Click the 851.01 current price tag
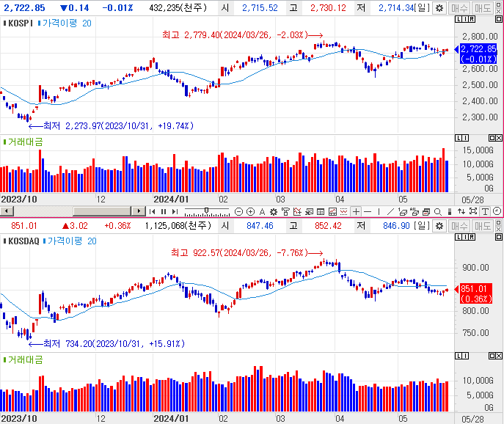Screen dimensions: 504x424 476,293
